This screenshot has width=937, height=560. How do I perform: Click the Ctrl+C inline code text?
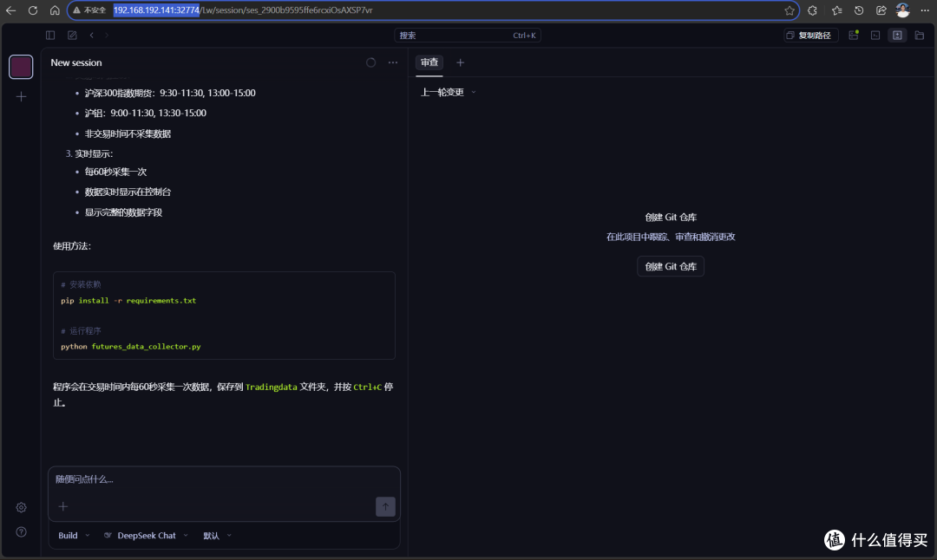coord(367,387)
